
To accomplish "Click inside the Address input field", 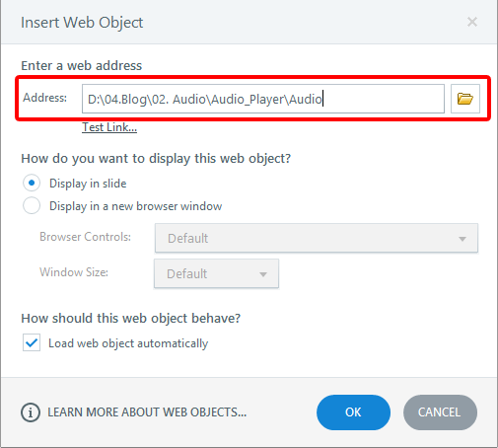I will coord(263,99).
